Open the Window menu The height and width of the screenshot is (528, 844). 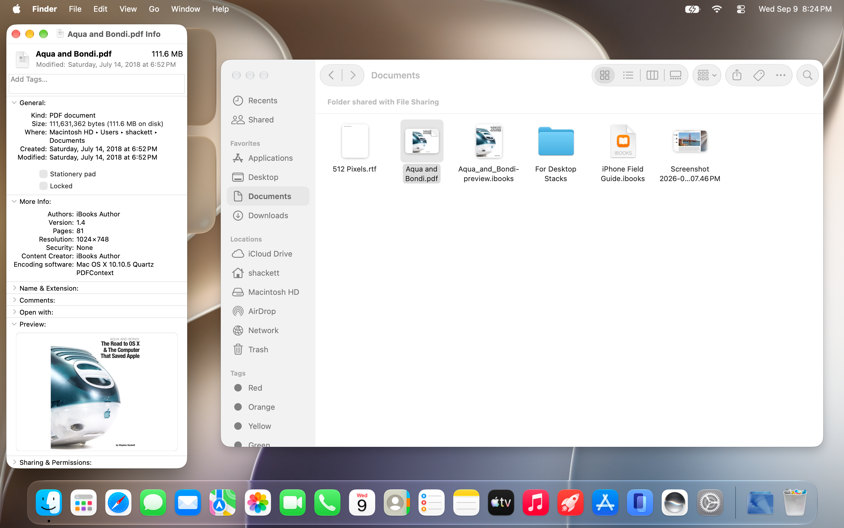click(x=185, y=9)
